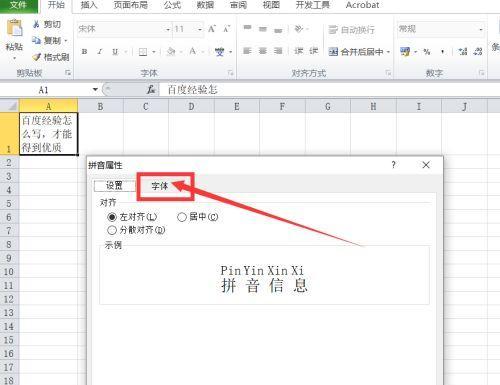Toggle Bold formatting button

point(84,52)
